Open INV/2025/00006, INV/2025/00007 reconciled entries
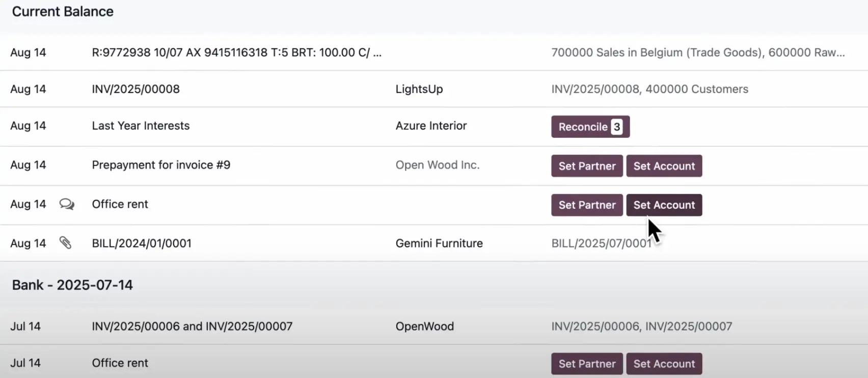Image resolution: width=868 pixels, height=378 pixels. [x=641, y=326]
